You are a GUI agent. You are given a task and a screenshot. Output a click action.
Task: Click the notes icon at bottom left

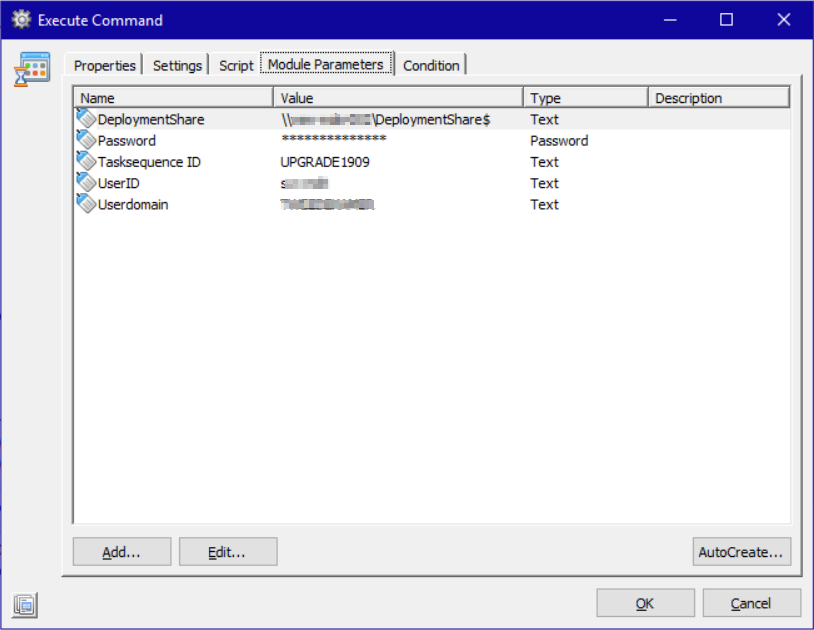point(25,603)
